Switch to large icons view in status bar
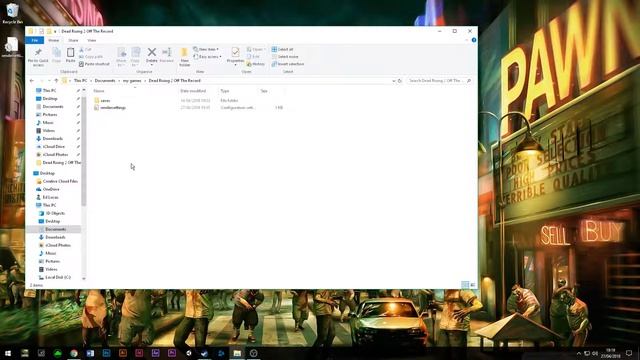This screenshot has height=360, width=640. (x=473, y=285)
